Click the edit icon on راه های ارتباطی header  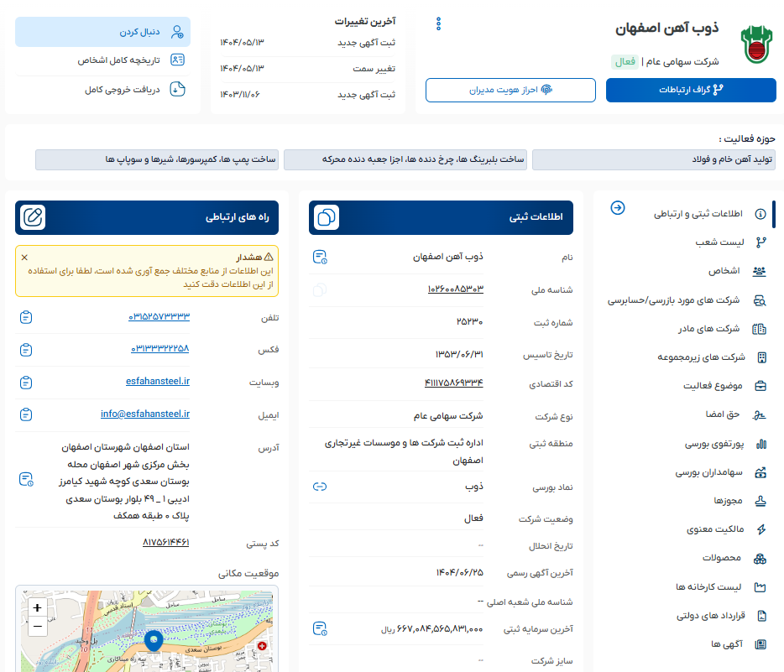[x=34, y=216]
